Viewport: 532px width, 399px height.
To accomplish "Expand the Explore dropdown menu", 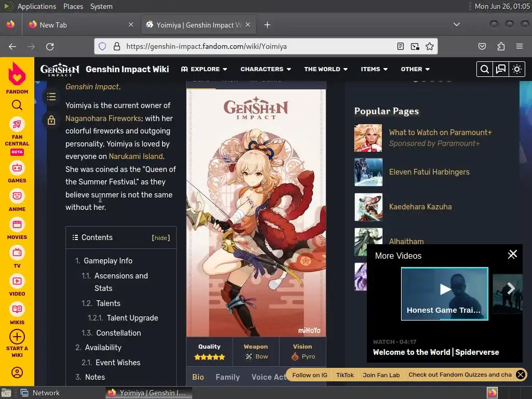I will click(204, 69).
